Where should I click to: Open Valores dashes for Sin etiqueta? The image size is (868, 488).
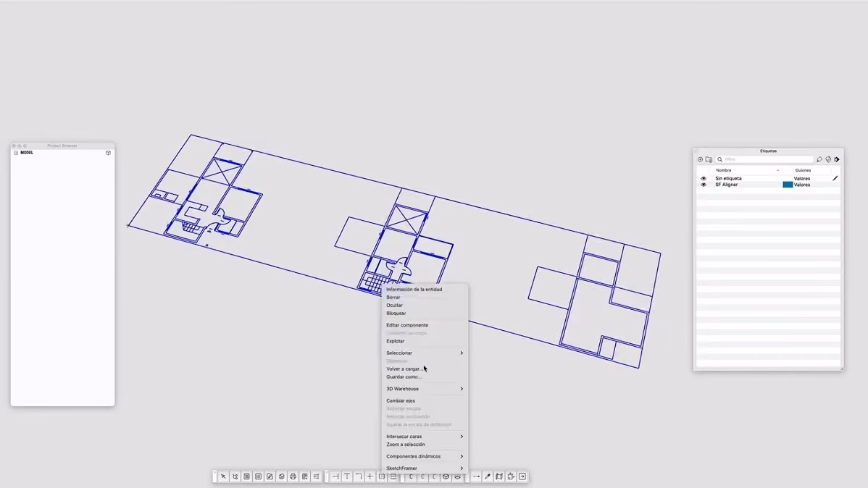pos(802,178)
